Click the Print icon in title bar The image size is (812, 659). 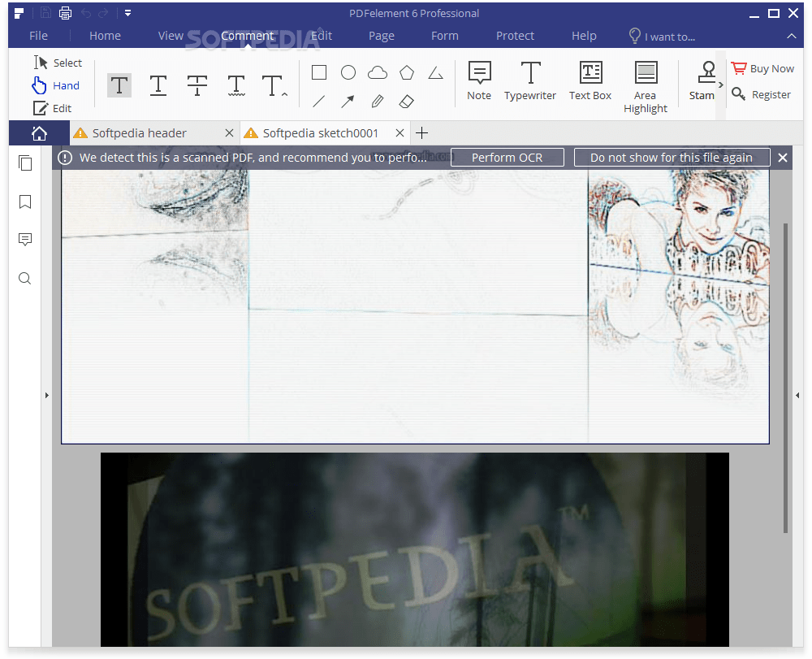point(65,13)
